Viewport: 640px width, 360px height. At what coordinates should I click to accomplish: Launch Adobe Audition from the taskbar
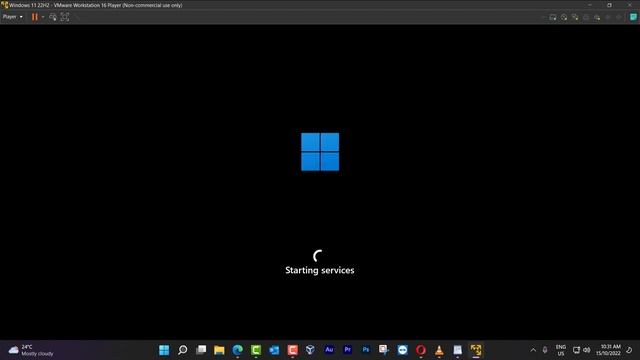click(329, 350)
